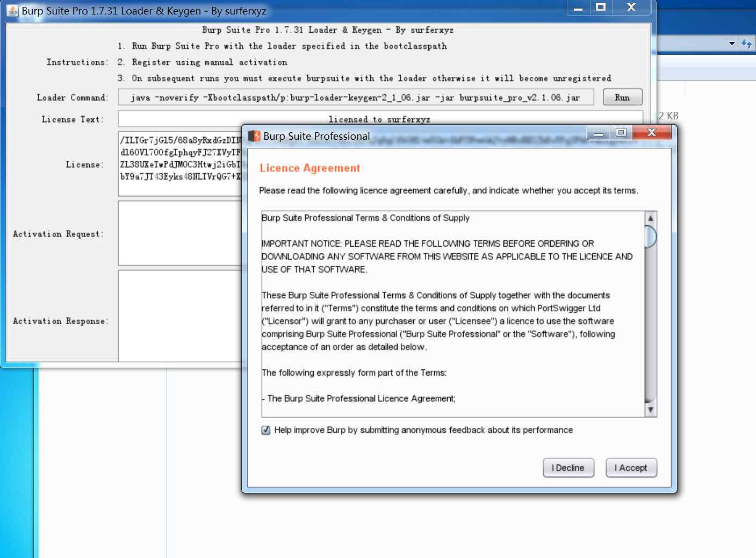Click into the Loader Command field
756x558 pixels.
pos(356,97)
